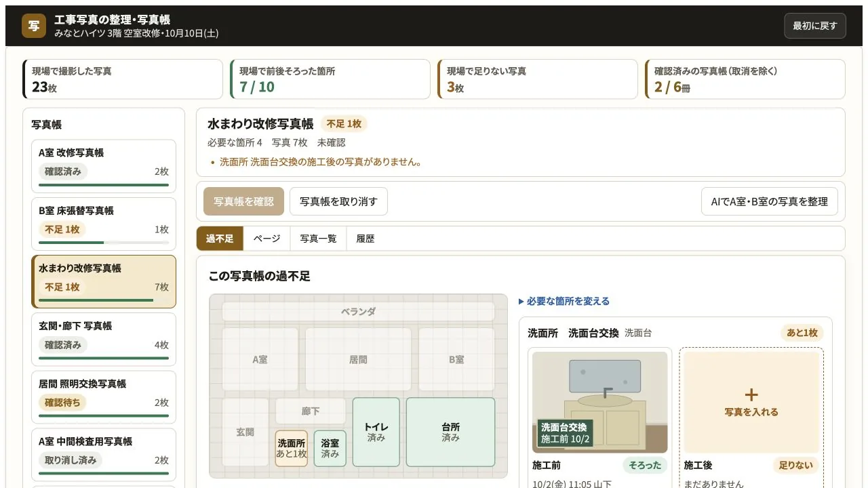Click 現場で前後そろった箇所 7 / 10 card
868x488 pixels.
(x=330, y=79)
